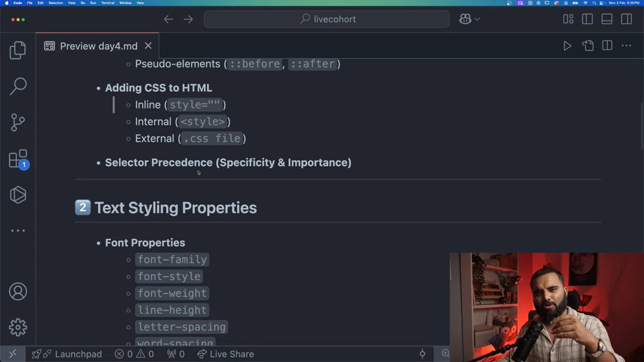Open the Search panel
This screenshot has width=644, height=362.
18,86
